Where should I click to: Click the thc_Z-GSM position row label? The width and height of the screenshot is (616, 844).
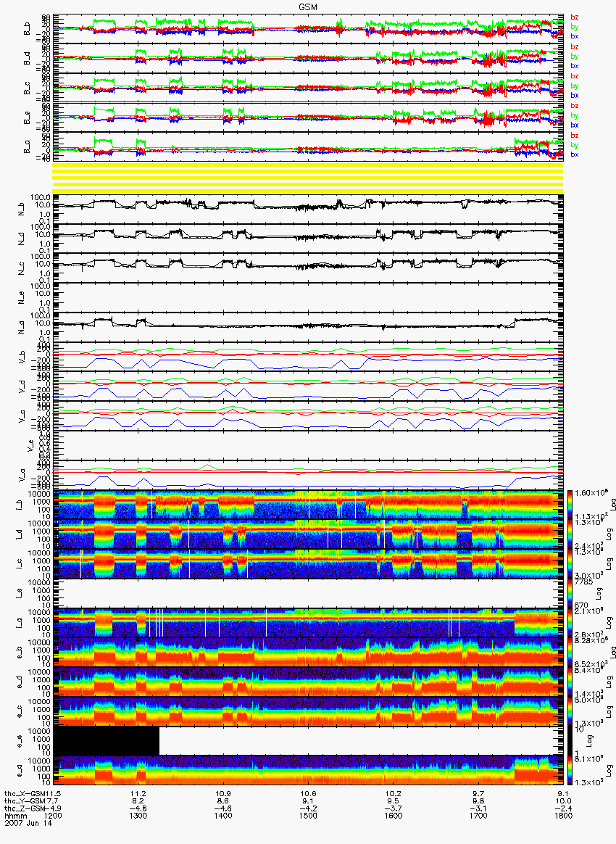[x=26, y=808]
